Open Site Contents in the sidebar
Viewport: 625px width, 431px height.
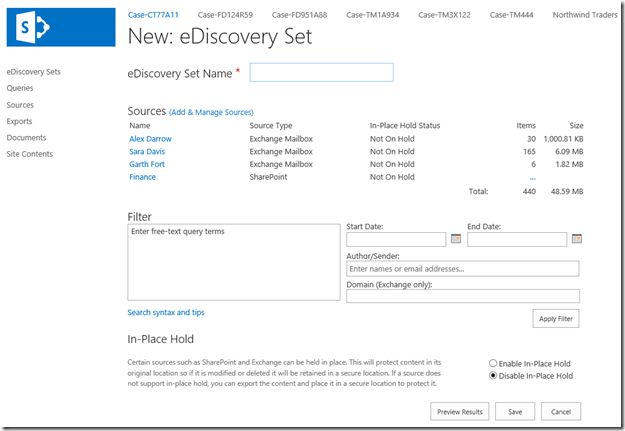[29, 154]
